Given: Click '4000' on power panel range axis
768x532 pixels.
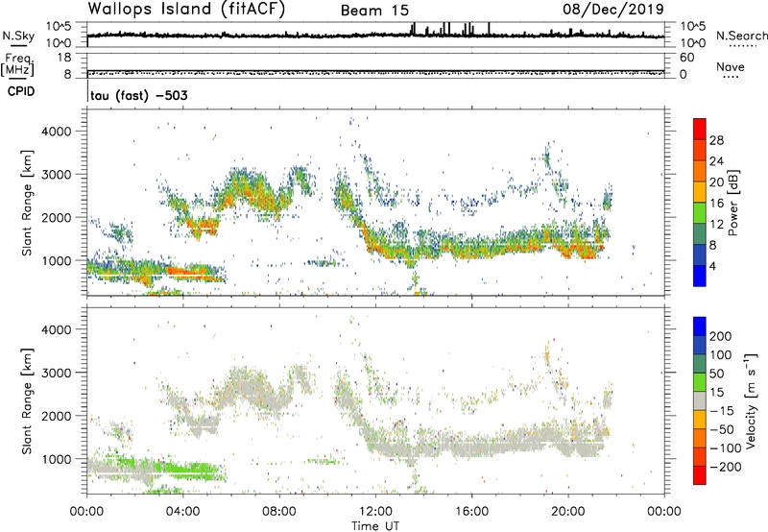Looking at the screenshot, I should point(56,132).
